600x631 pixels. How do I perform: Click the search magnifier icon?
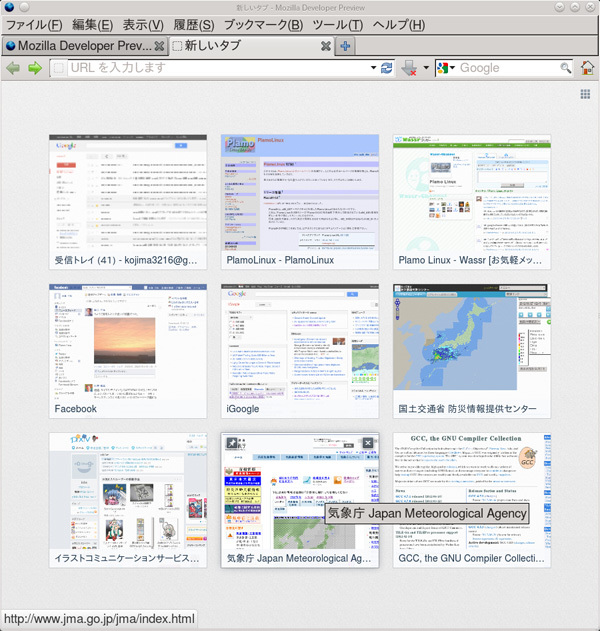point(566,68)
